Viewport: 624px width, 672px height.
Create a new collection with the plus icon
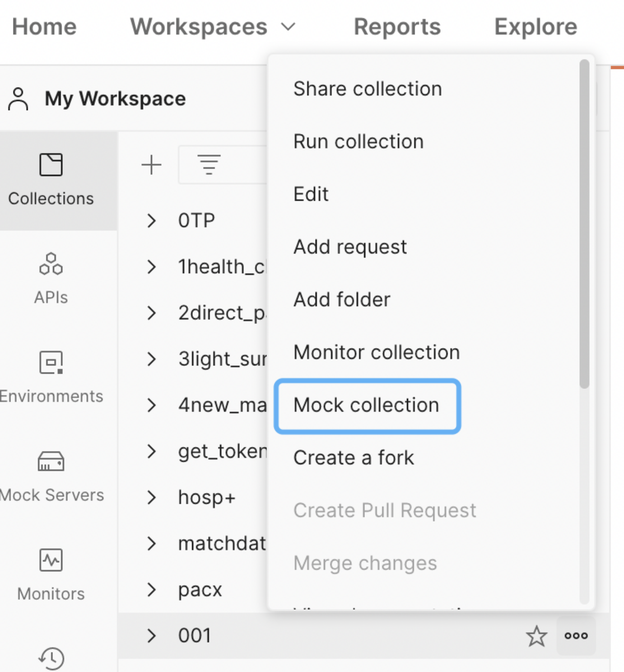pos(151,165)
